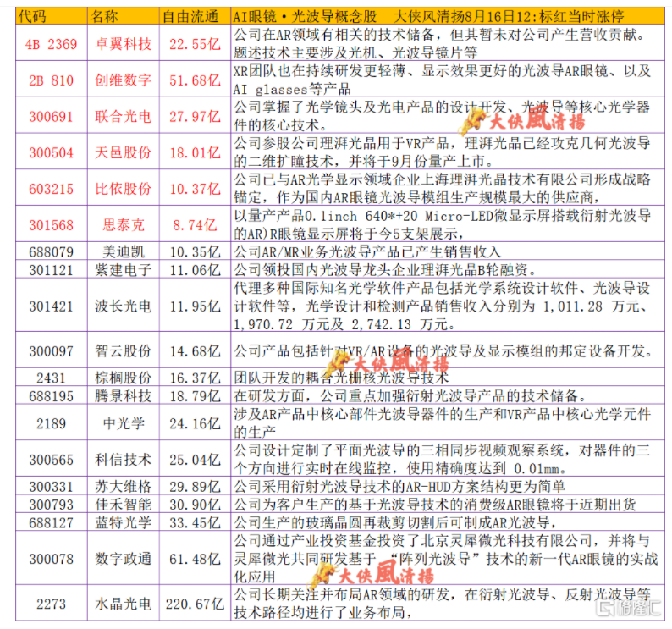Image resolution: width=672 pixels, height=629 pixels.
Task: Click the header cell '代码'
Action: [52, 16]
